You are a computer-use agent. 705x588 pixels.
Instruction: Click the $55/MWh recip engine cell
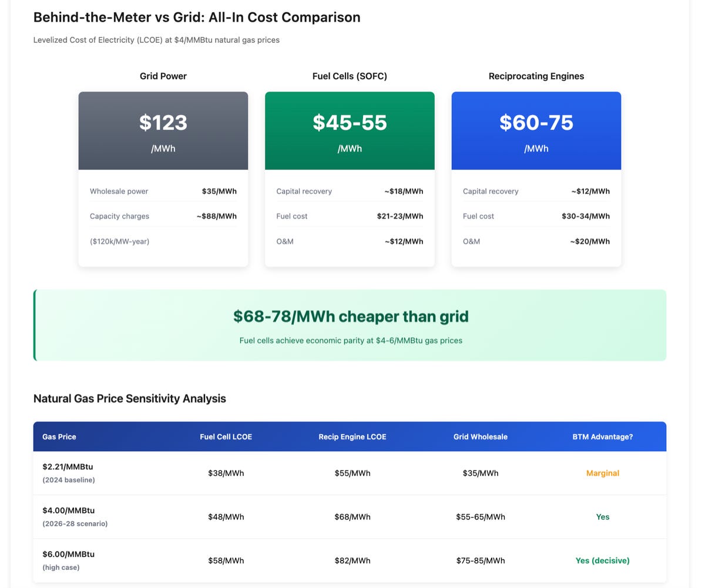[352, 473]
